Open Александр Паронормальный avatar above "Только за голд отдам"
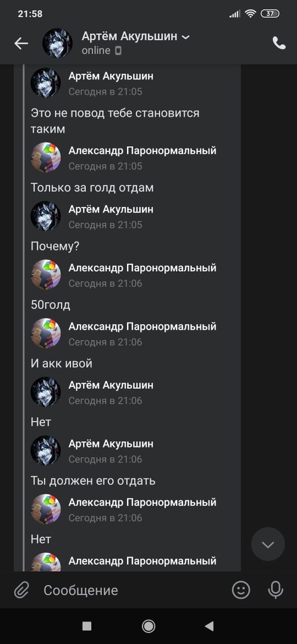This screenshot has height=644, width=297. pyautogui.click(x=45, y=157)
